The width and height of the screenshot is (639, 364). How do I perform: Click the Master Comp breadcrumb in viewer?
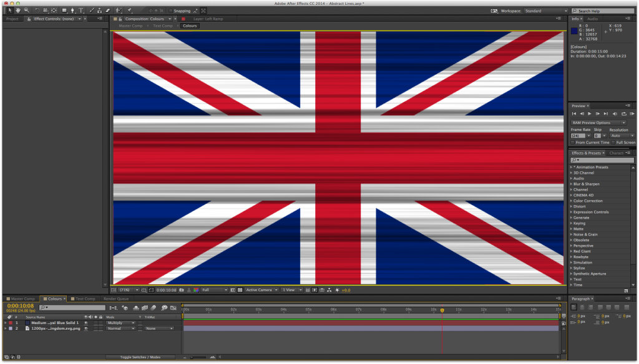(x=130, y=26)
